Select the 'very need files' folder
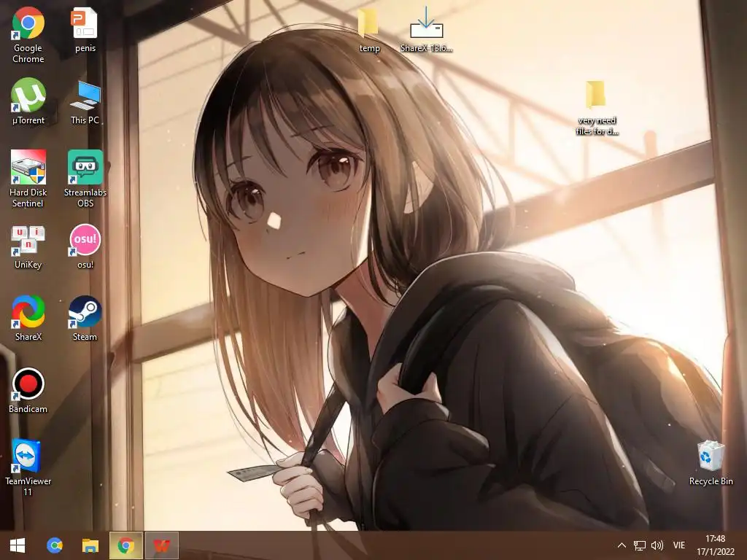 597,108
